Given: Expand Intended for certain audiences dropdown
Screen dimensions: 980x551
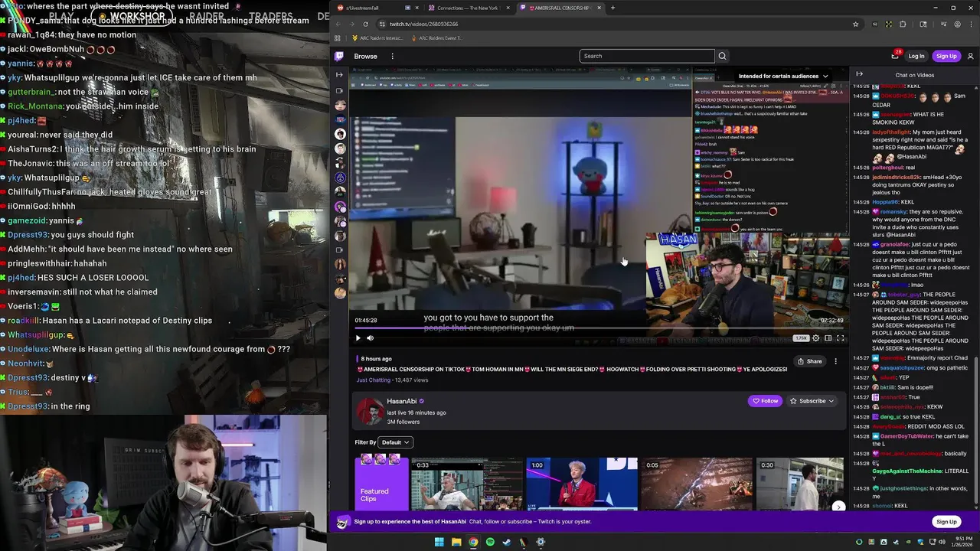Looking at the screenshot, I should (782, 76).
